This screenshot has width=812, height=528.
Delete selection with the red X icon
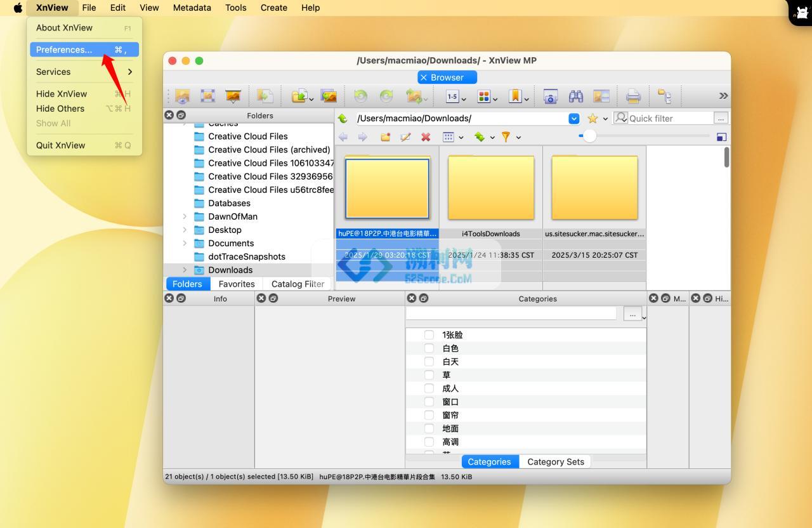click(x=426, y=136)
